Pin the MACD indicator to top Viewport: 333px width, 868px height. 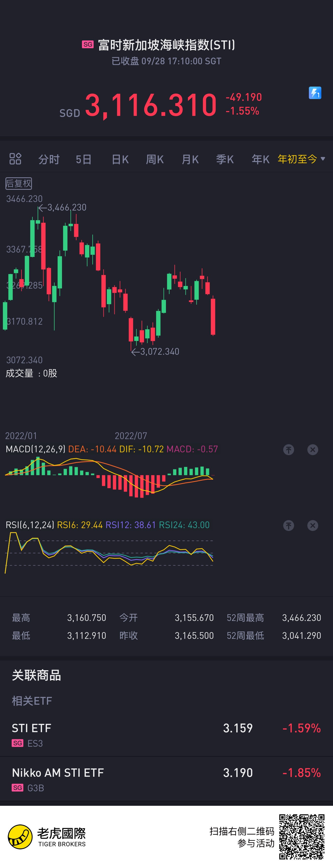[288, 450]
